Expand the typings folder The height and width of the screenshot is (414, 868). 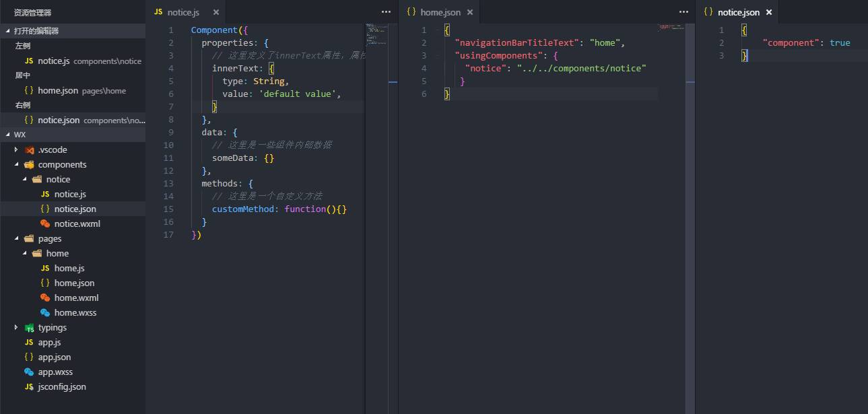coord(16,327)
